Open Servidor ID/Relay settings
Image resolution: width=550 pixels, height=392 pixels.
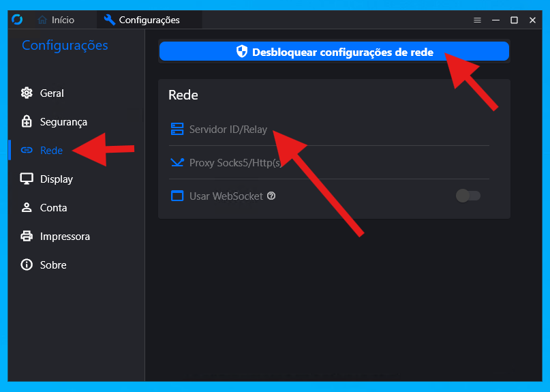[329, 129]
